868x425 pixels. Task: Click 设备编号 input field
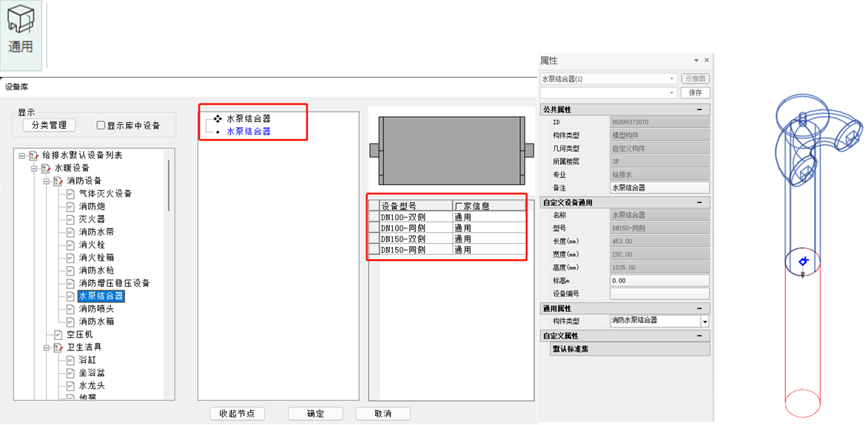coord(659,294)
